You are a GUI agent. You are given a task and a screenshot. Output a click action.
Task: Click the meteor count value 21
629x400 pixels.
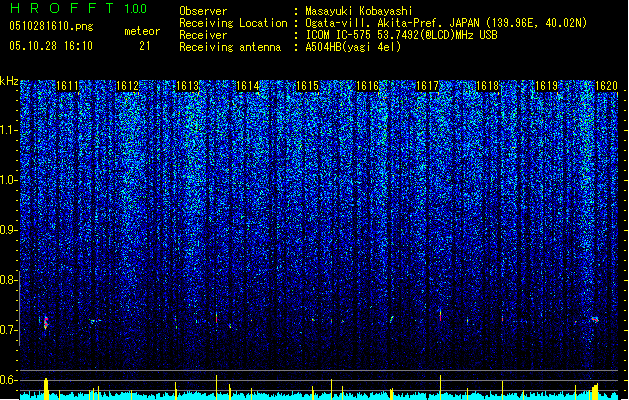coord(145,46)
